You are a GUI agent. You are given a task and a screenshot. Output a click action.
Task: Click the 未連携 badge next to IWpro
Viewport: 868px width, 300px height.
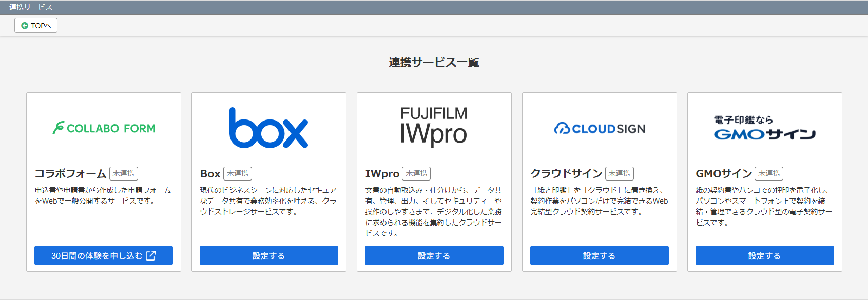click(416, 173)
